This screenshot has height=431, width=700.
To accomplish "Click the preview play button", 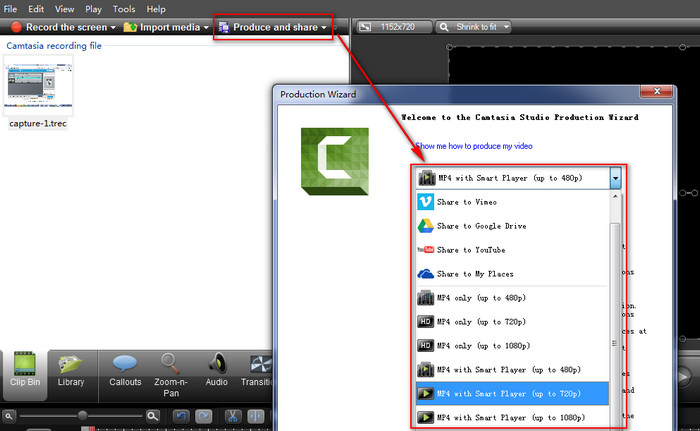I will [683, 377].
